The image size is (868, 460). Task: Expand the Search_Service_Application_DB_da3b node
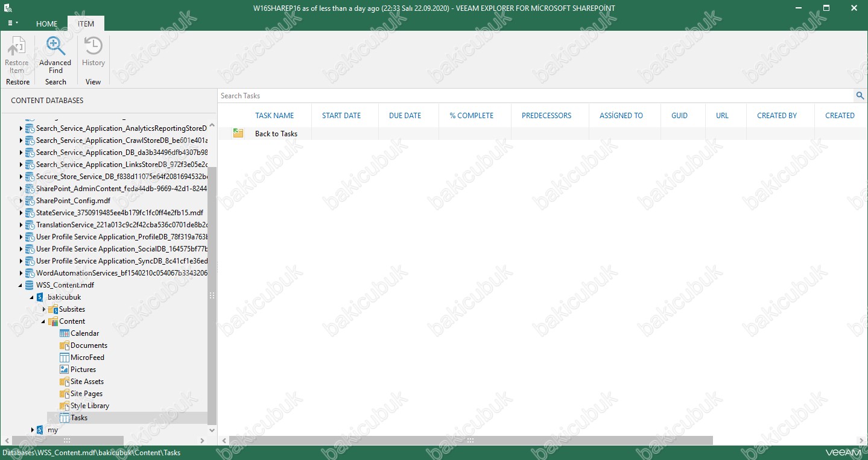[21, 153]
